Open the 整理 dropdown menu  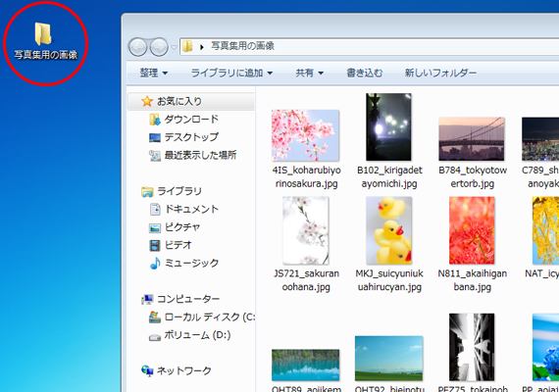(154, 73)
